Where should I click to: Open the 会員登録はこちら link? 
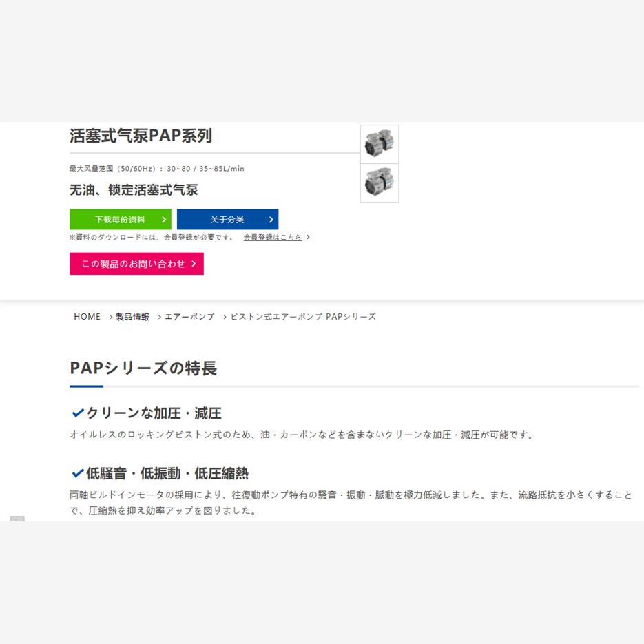click(272, 238)
